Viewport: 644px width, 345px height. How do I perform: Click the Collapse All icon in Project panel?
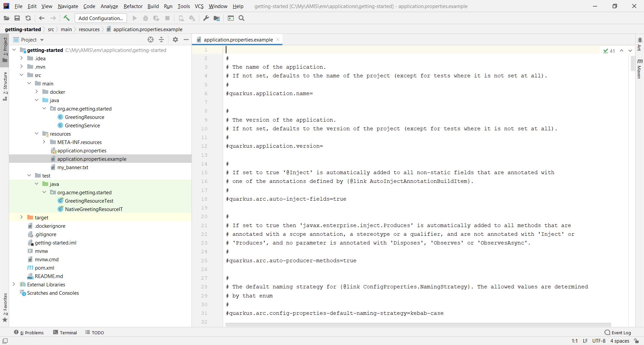point(161,40)
